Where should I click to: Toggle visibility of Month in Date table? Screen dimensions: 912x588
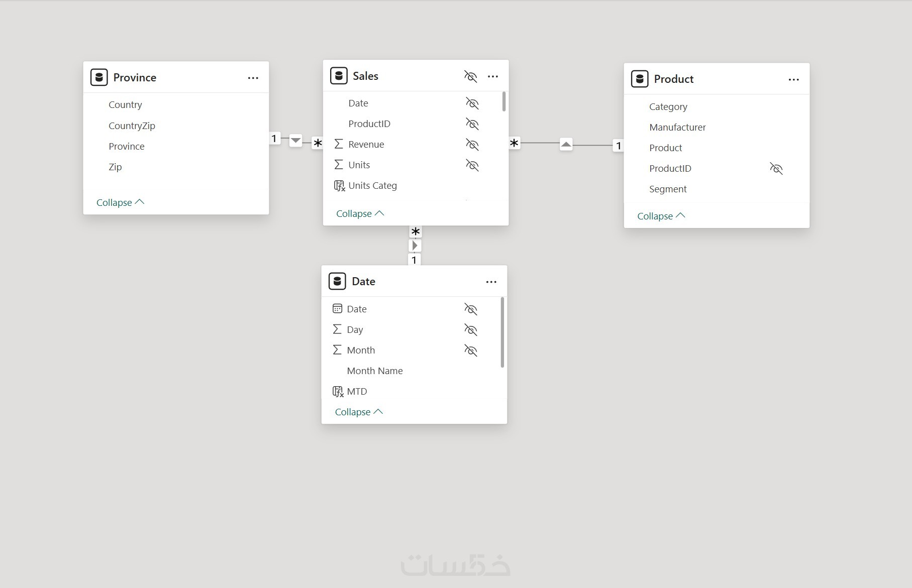click(471, 350)
